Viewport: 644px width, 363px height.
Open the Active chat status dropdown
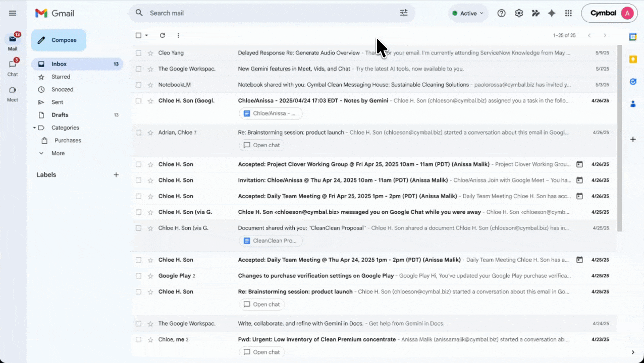468,13
